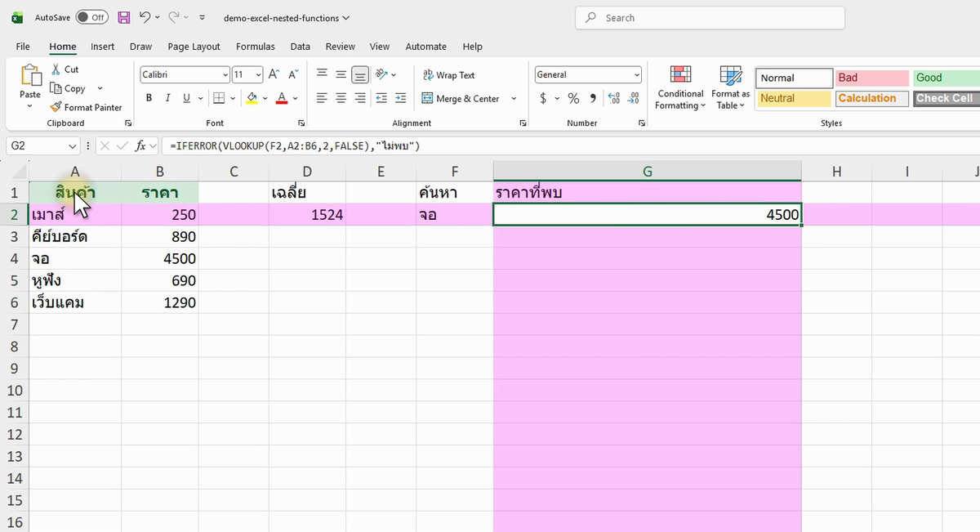Open Format as Table gallery
The image size is (980, 532).
pos(730,87)
